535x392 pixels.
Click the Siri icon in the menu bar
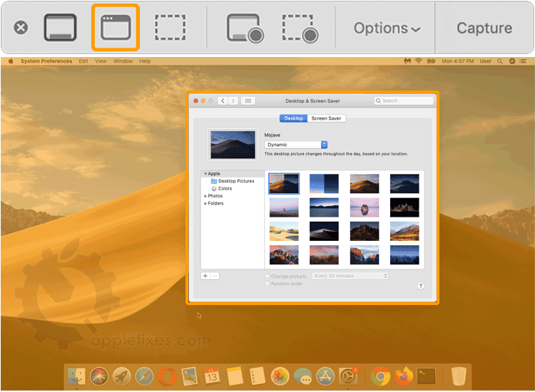pyautogui.click(x=511, y=61)
